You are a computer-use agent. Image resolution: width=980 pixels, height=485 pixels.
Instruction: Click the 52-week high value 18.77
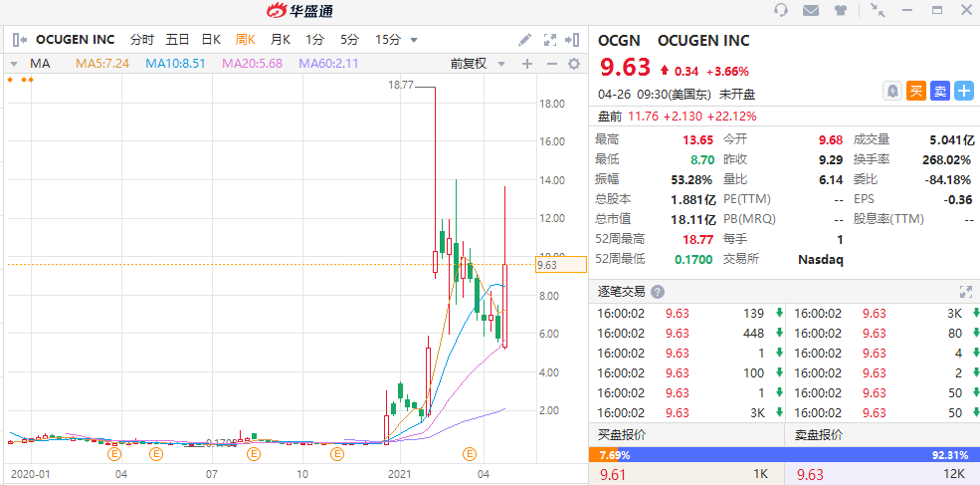click(x=697, y=239)
